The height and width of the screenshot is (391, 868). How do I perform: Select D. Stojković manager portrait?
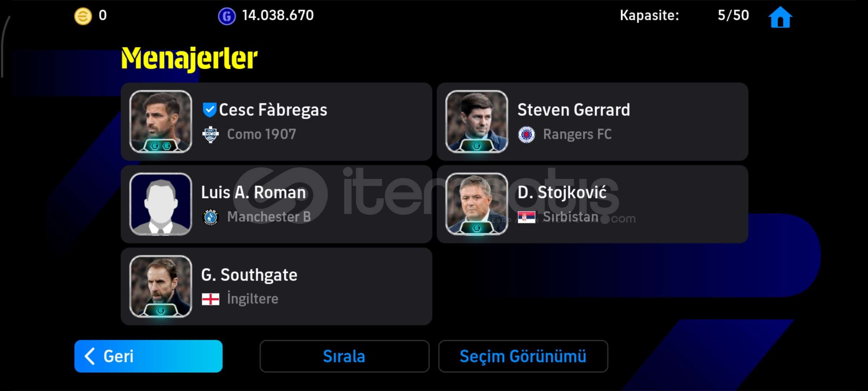click(x=477, y=204)
